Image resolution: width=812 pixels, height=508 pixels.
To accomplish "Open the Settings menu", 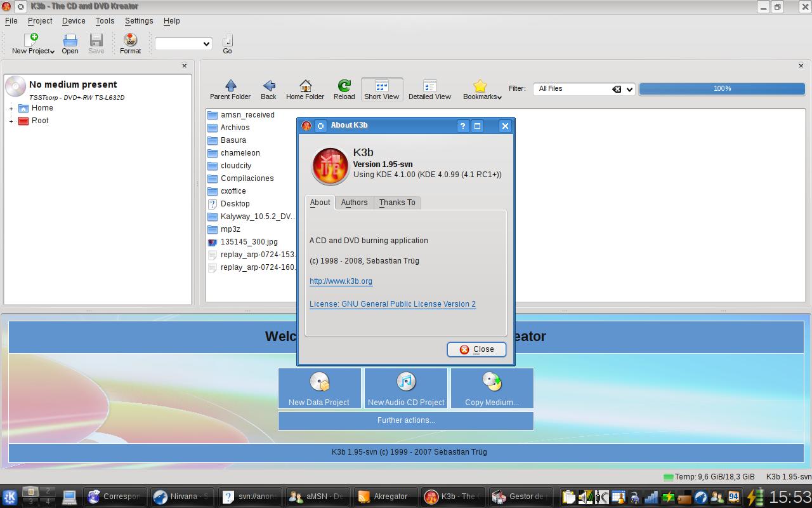I will click(139, 21).
